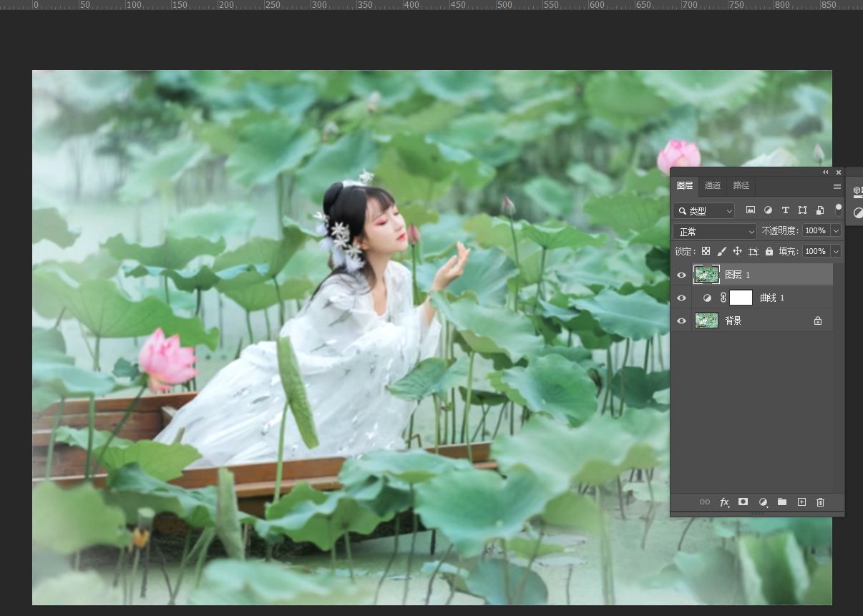This screenshot has height=616, width=863.
Task: Click the 不透明度 100% value field
Action: [x=816, y=230]
